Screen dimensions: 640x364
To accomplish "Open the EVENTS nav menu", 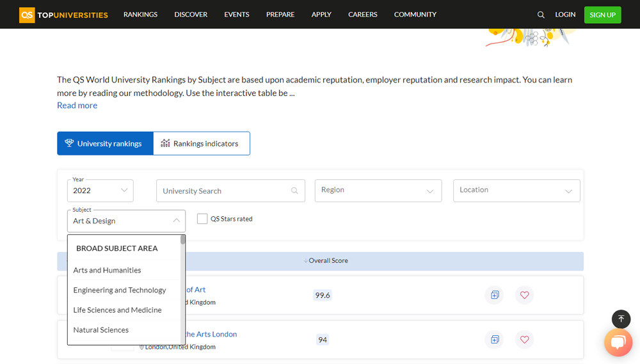I will [237, 15].
